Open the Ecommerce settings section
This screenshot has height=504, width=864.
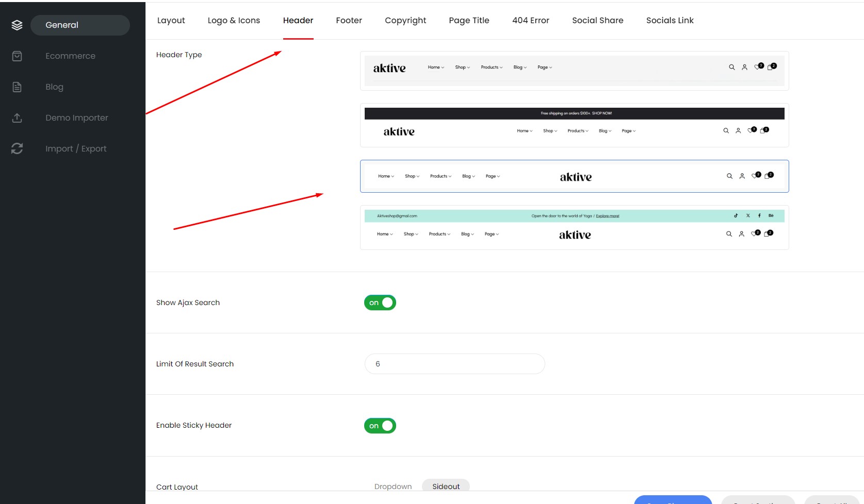(70, 56)
